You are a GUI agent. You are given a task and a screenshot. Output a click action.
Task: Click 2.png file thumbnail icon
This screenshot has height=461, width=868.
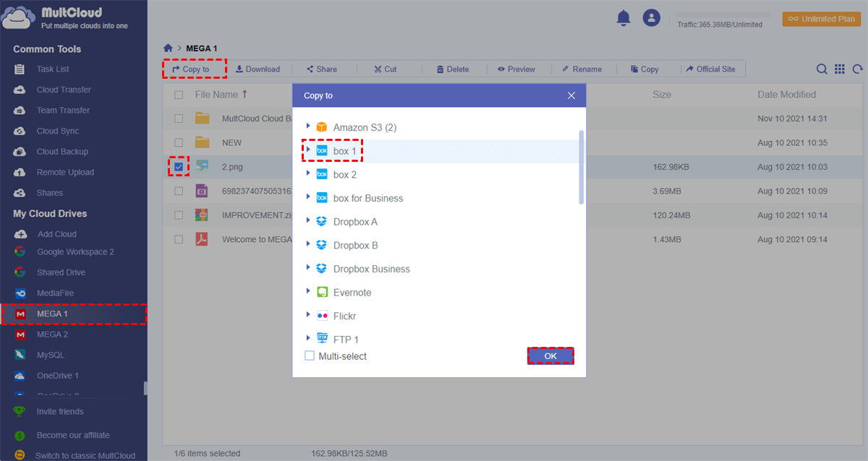[202, 166]
